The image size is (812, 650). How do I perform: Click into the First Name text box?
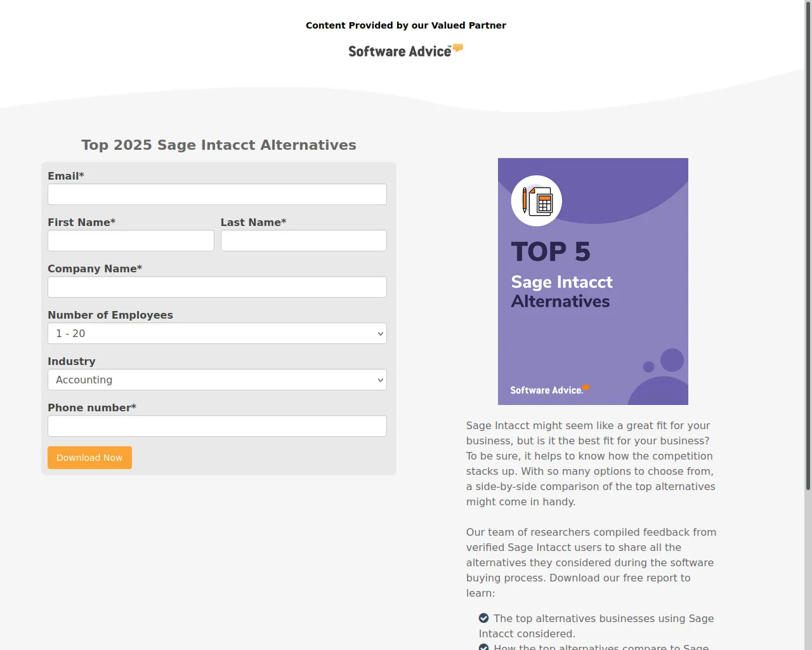tap(131, 241)
